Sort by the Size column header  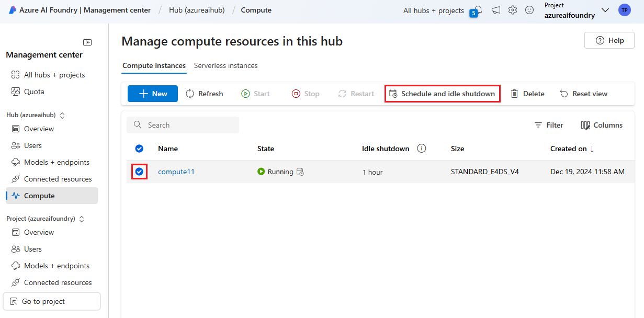tap(457, 149)
